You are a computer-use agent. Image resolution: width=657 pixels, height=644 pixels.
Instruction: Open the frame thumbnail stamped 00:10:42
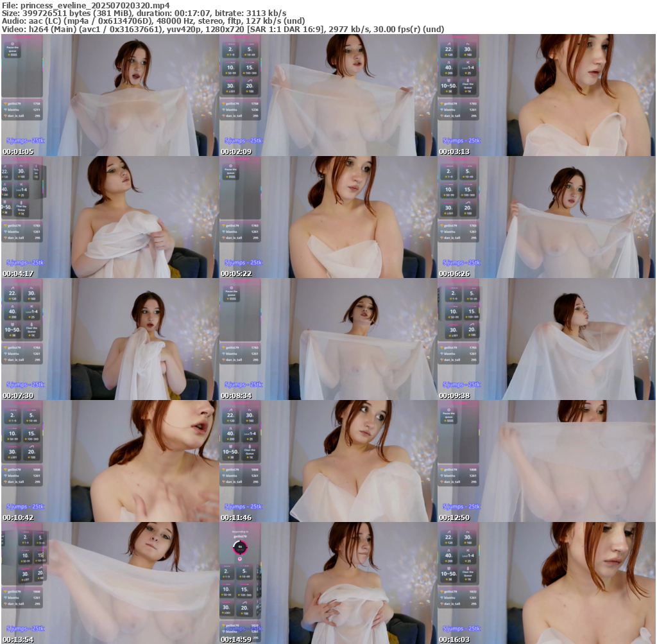[x=110, y=461]
